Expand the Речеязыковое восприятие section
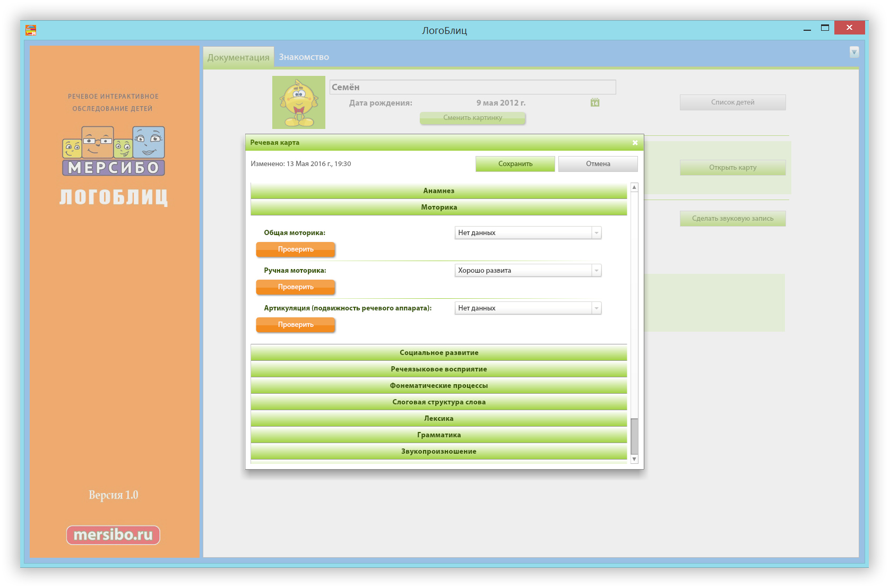 click(x=438, y=369)
